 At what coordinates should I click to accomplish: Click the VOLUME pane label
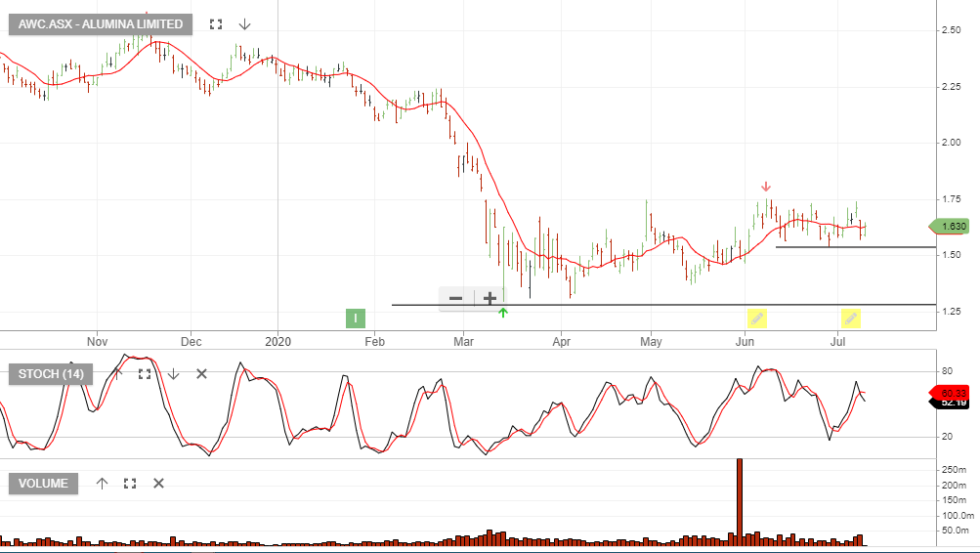[43, 483]
